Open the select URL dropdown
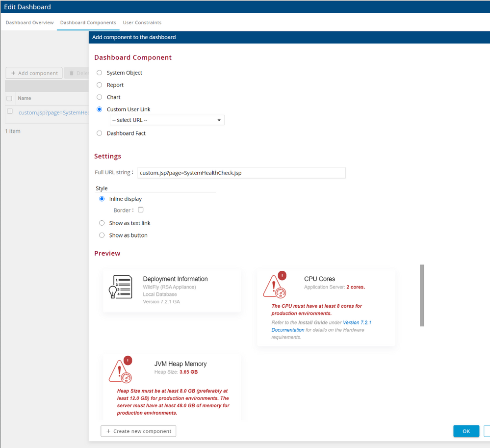 pos(167,120)
